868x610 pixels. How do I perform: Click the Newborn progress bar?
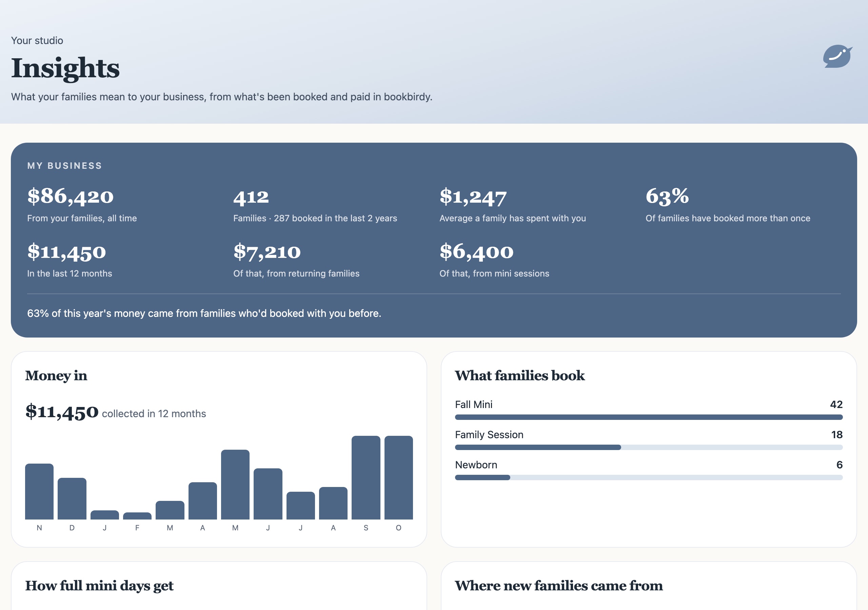pos(649,478)
